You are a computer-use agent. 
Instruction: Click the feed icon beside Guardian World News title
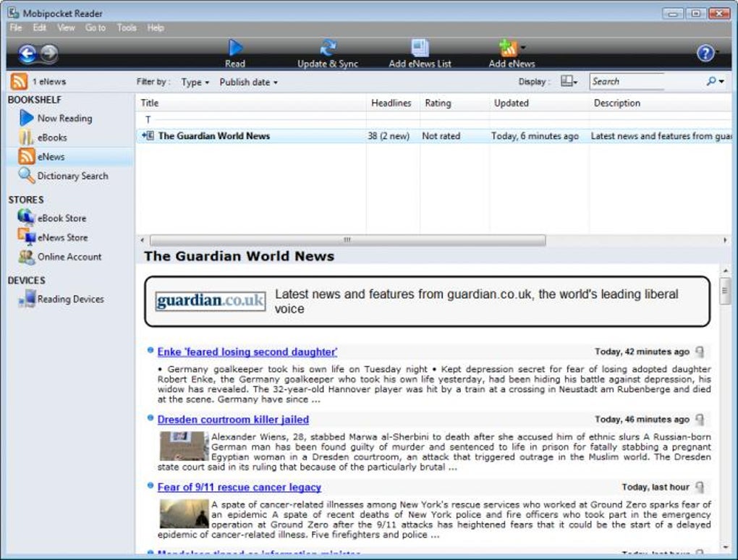pos(148,136)
